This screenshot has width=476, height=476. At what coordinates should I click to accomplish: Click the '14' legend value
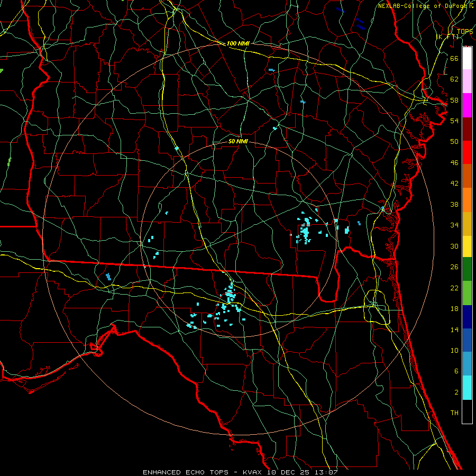(x=454, y=329)
